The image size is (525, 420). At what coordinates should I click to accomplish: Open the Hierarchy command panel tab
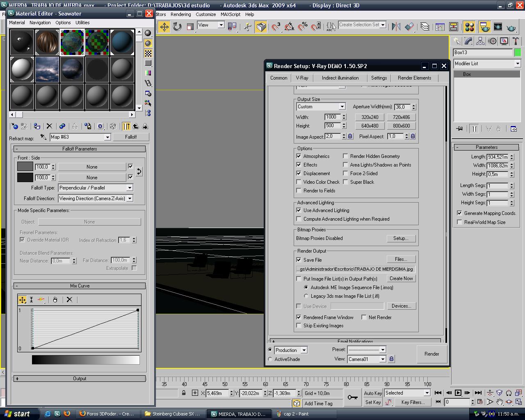point(480,41)
